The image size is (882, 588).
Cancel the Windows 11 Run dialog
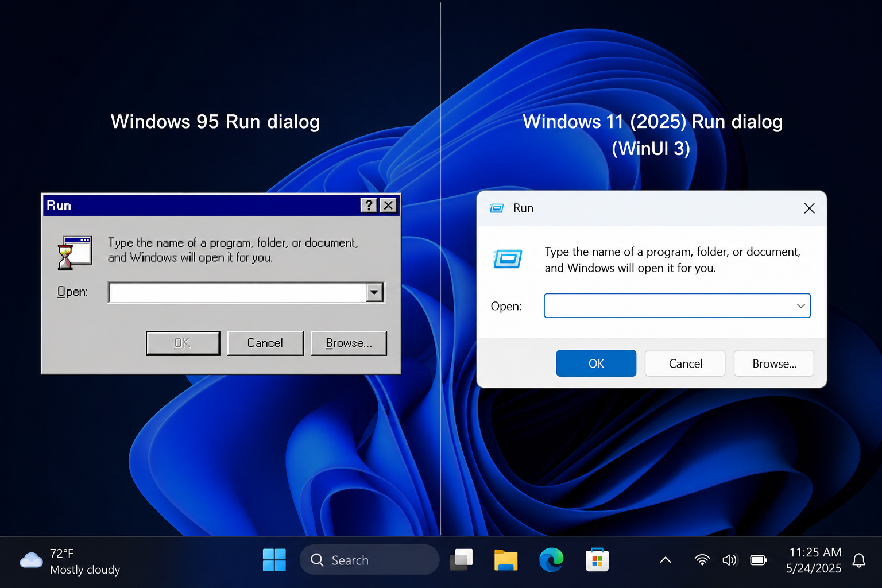685,363
